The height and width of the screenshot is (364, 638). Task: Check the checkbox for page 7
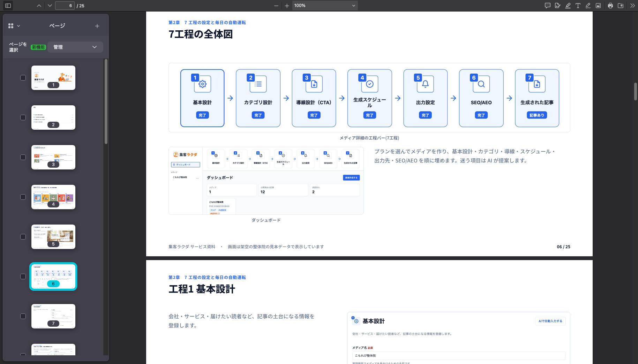pos(23,316)
